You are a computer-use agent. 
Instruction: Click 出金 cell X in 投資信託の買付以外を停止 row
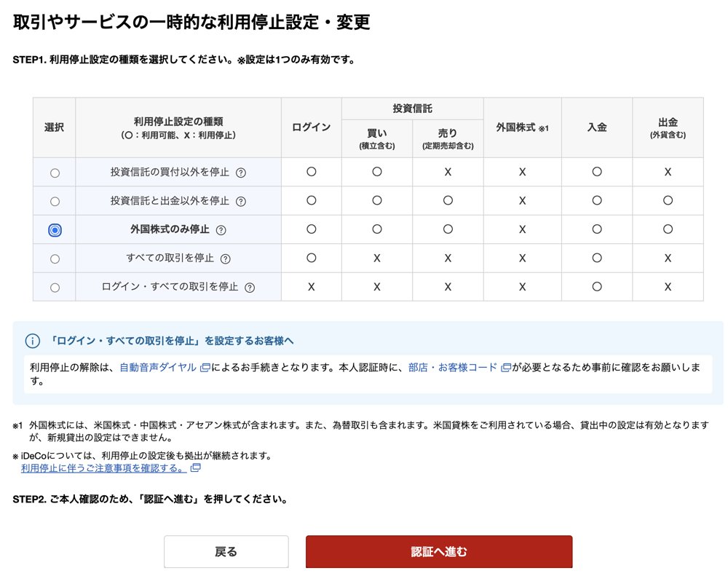(668, 172)
